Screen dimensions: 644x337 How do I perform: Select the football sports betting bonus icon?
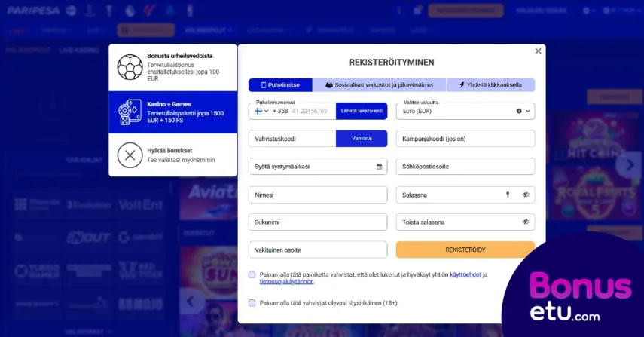click(130, 67)
